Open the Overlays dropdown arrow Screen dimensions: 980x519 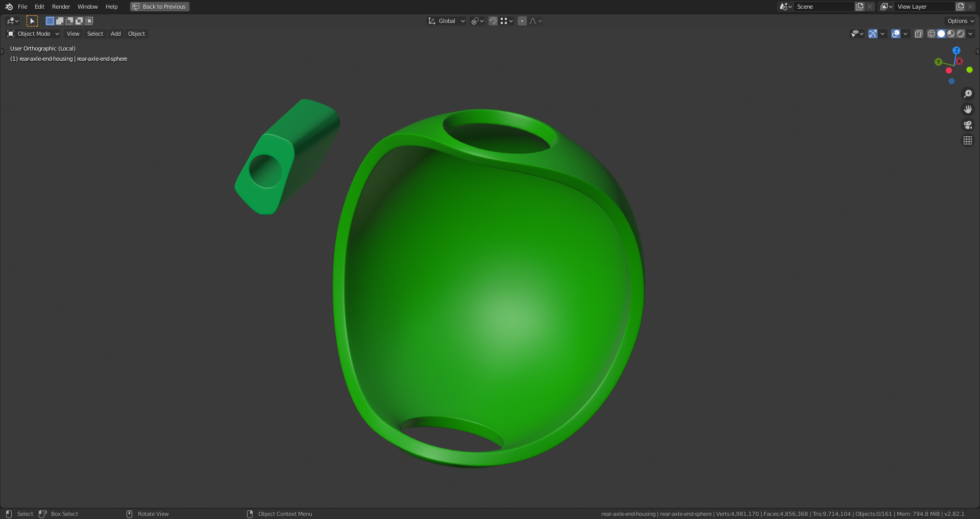905,34
